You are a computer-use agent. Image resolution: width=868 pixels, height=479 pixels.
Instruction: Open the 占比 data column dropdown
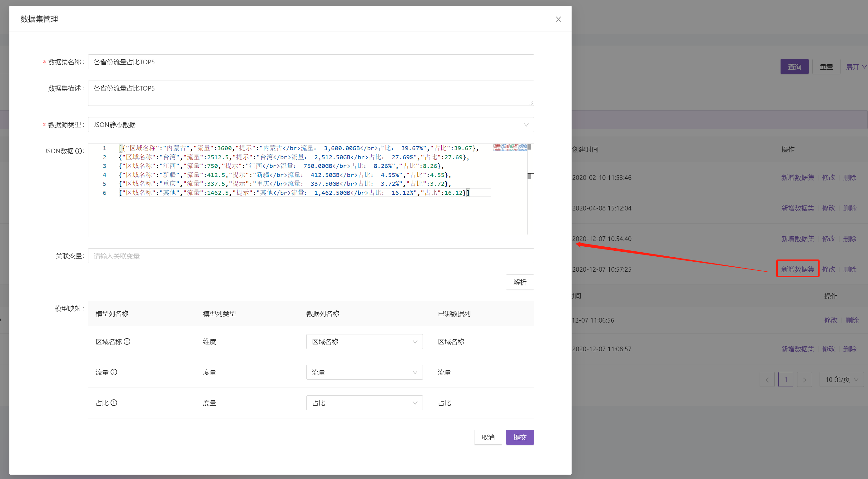pos(364,403)
